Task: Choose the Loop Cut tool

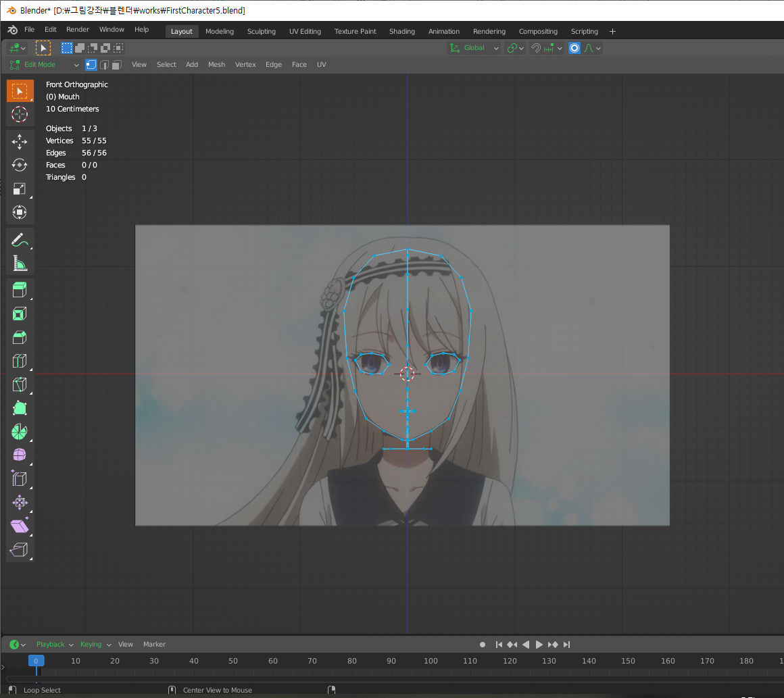Action: (20, 361)
